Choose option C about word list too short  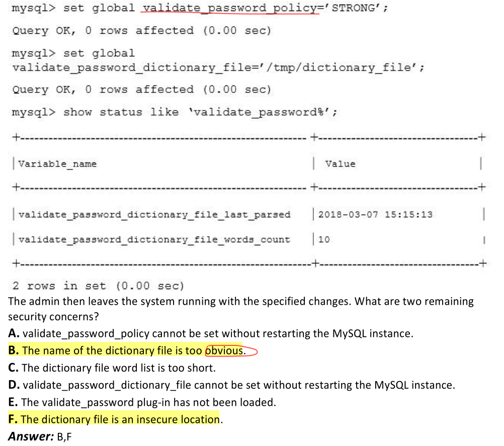[112, 368]
